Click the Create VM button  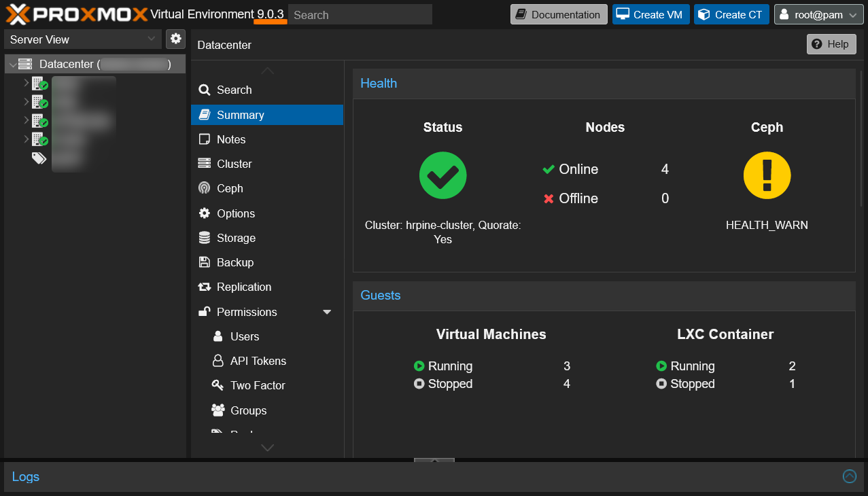pos(651,14)
